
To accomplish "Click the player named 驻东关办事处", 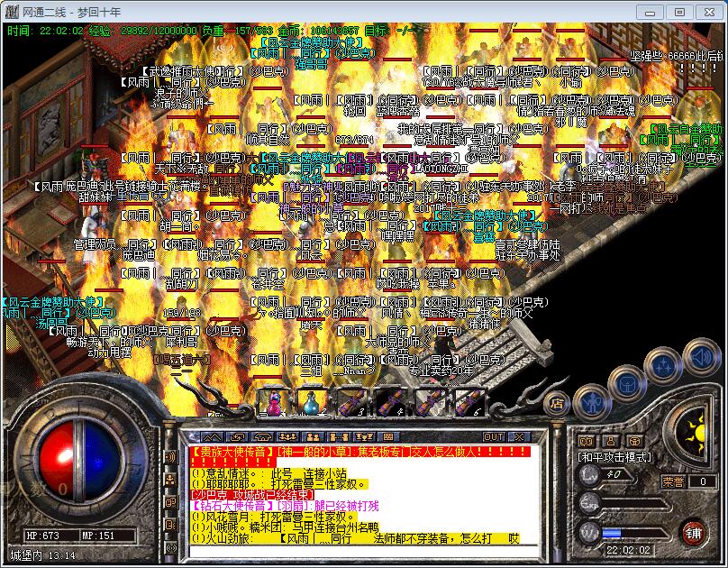I will tap(527, 255).
